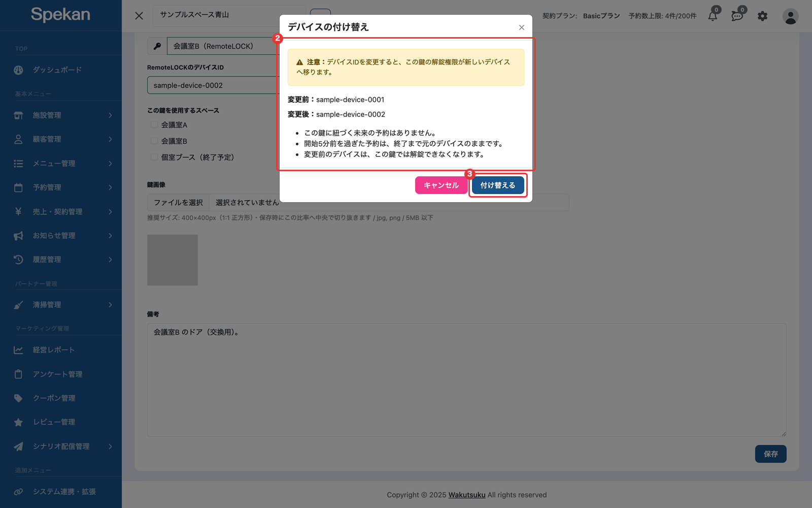Expand the 予約管理 submenu chevron
The height and width of the screenshot is (508, 812).
(110, 187)
